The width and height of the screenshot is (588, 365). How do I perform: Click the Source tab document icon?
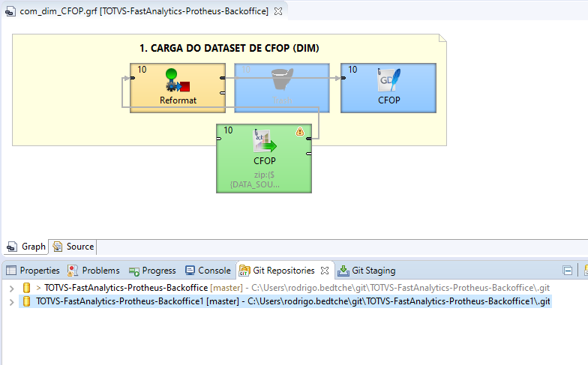pyautogui.click(x=57, y=247)
